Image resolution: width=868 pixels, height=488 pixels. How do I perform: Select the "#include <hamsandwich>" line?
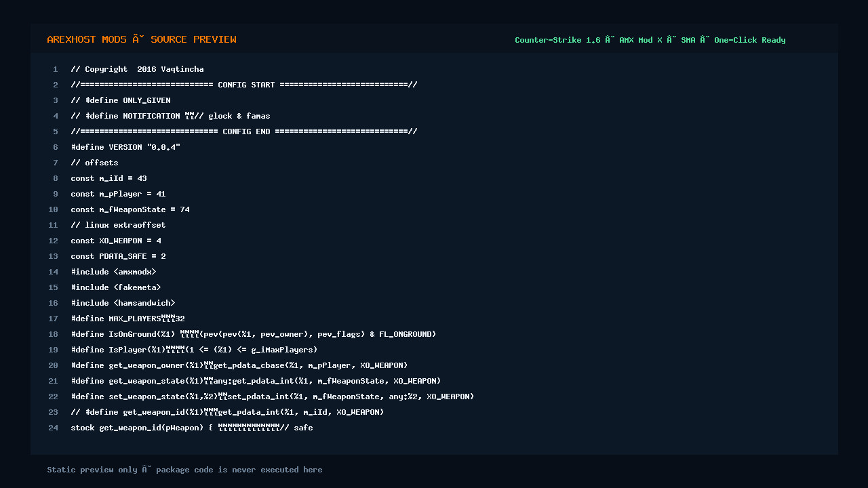click(123, 303)
